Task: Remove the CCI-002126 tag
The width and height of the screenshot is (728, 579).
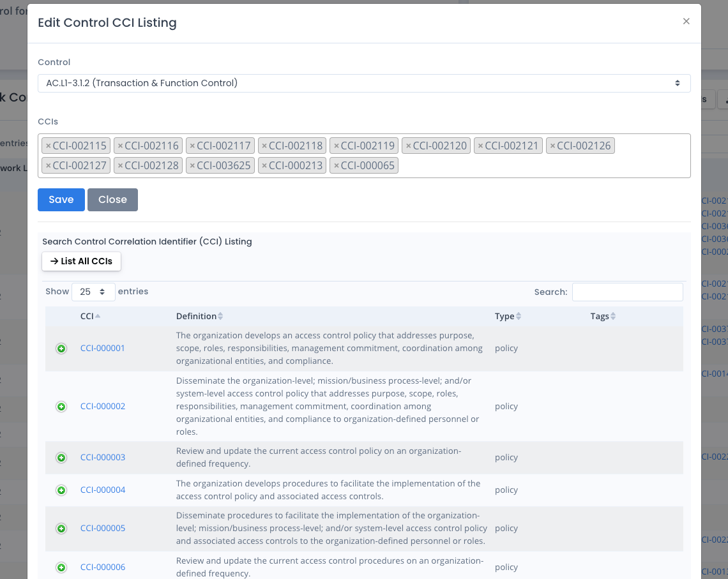Action: 552,146
